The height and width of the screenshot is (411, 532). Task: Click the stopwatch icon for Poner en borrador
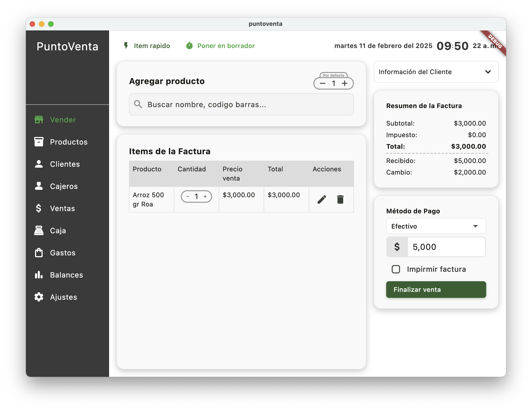click(189, 45)
